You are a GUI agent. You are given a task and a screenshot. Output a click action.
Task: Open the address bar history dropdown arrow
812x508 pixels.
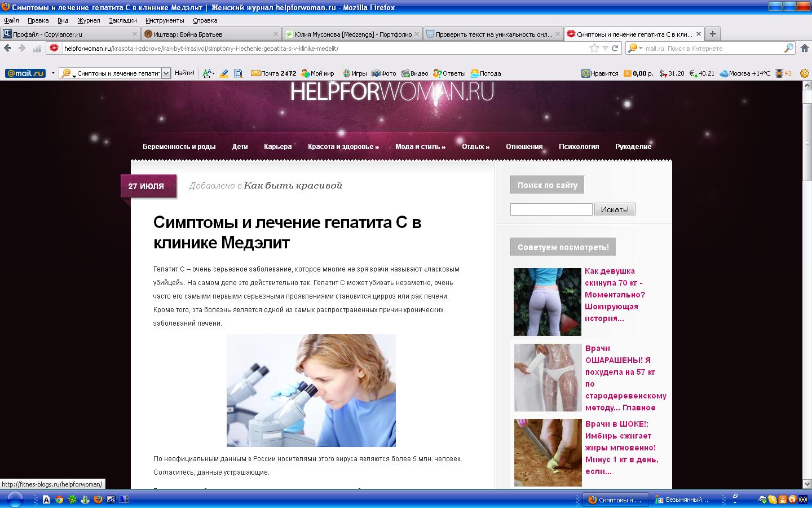(605, 49)
